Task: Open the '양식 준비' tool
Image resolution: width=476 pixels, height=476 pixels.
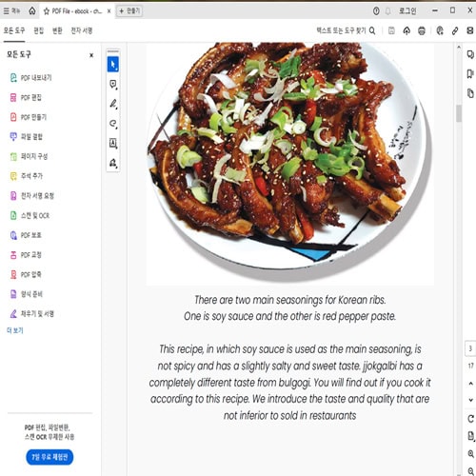Action: coord(27,294)
